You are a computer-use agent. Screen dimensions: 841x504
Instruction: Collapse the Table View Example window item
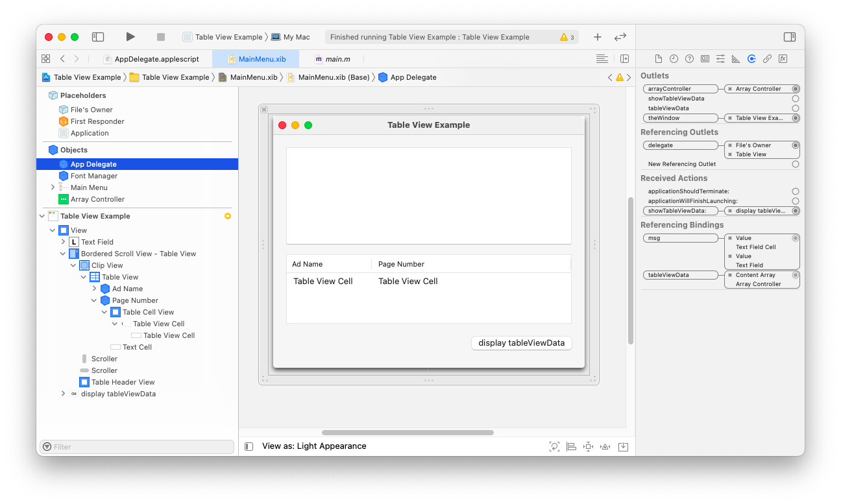point(42,216)
